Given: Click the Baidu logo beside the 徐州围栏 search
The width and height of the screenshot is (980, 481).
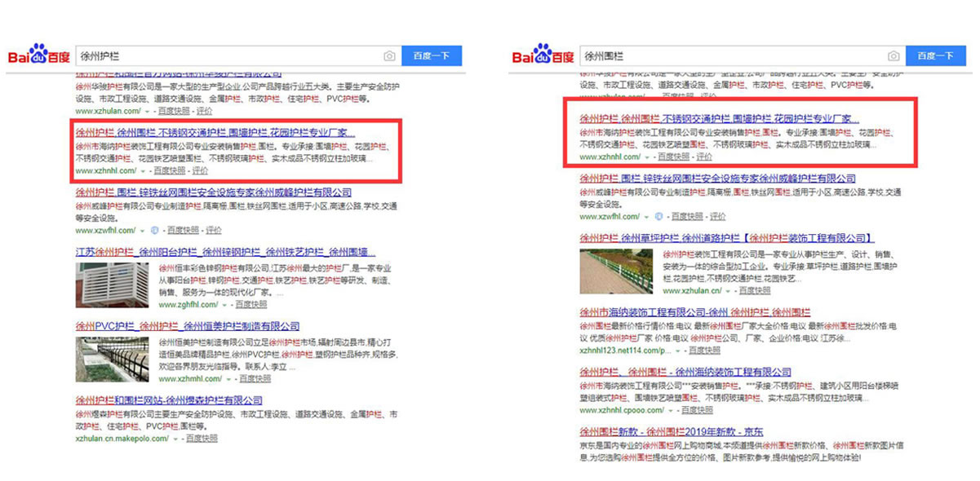Looking at the screenshot, I should tap(543, 55).
